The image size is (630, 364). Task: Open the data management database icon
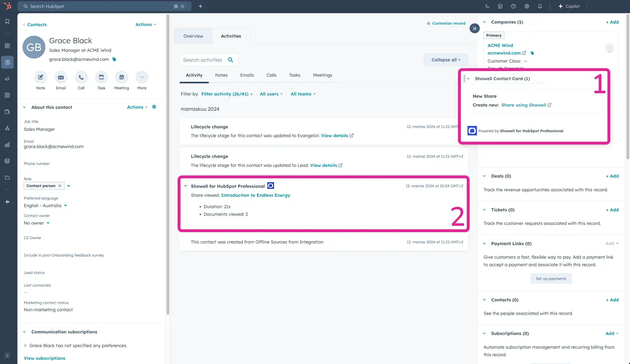tap(7, 161)
